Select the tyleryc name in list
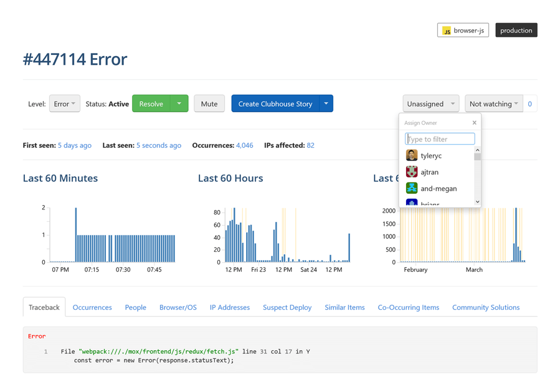The width and height of the screenshot is (560, 392). (431, 156)
